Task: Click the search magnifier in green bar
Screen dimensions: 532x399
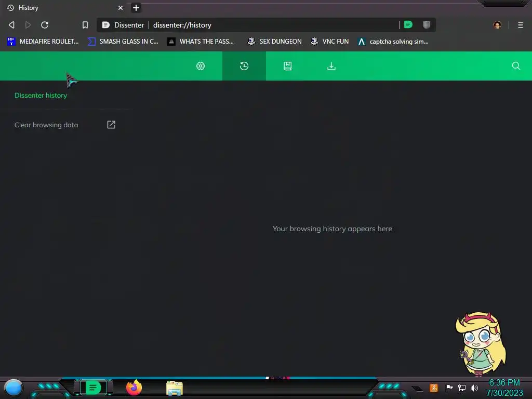Action: point(516,66)
